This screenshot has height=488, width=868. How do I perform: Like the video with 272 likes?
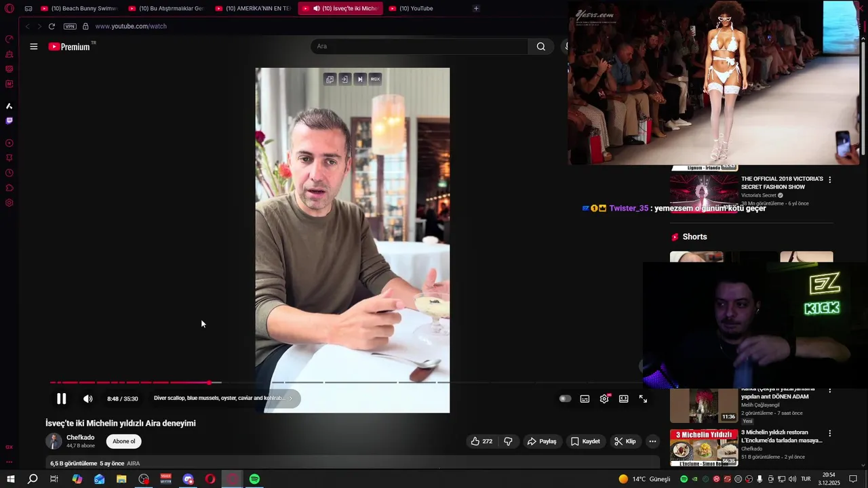(481, 441)
